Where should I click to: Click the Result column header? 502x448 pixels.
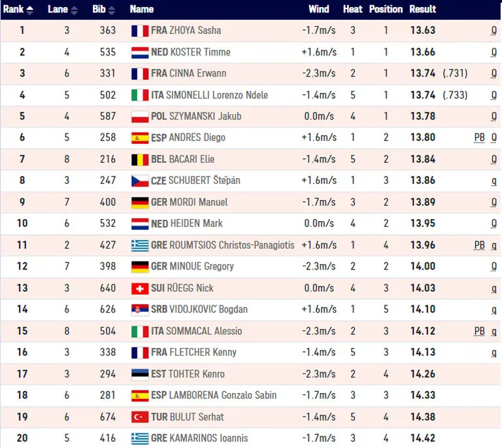423,9
